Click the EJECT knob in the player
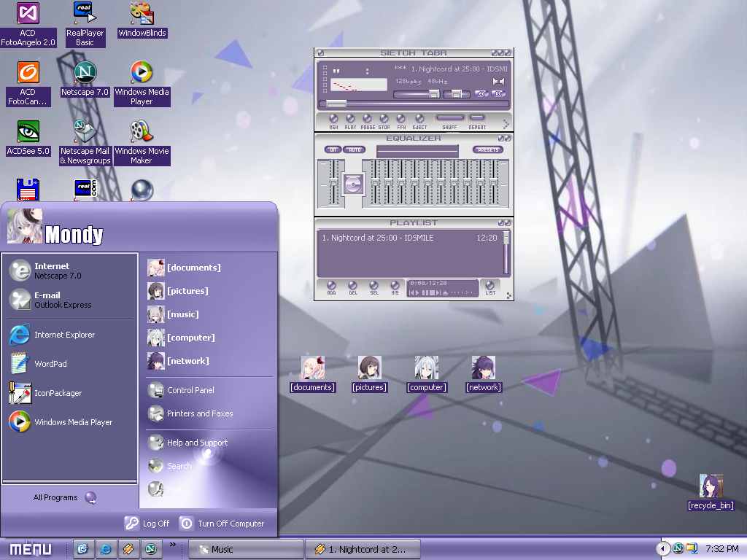 pos(419,118)
